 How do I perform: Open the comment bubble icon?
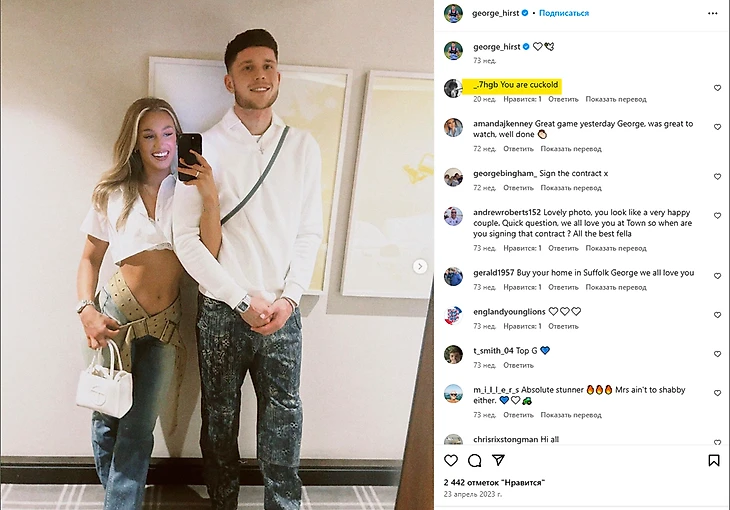coord(474,461)
